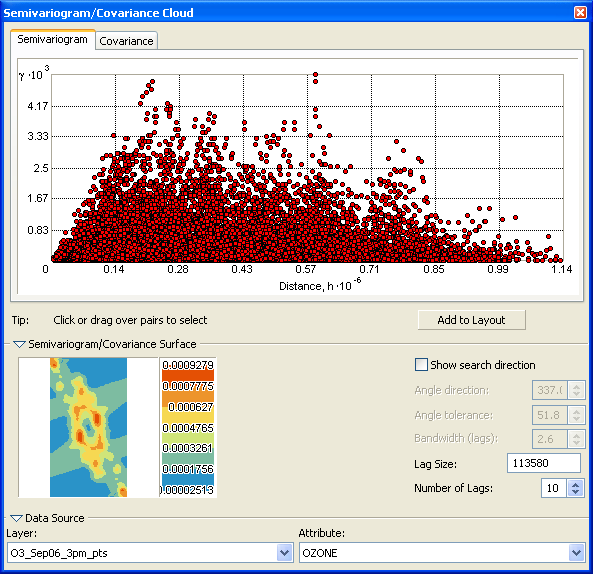Click the Angle tolerance spinner field
This screenshot has height=574, width=593.
pyautogui.click(x=550, y=415)
